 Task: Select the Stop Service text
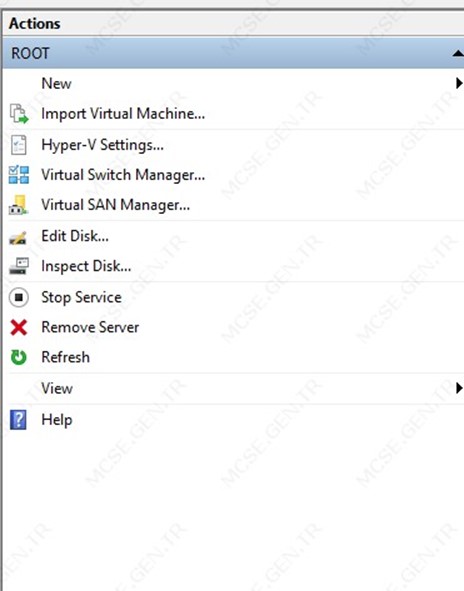(x=81, y=297)
